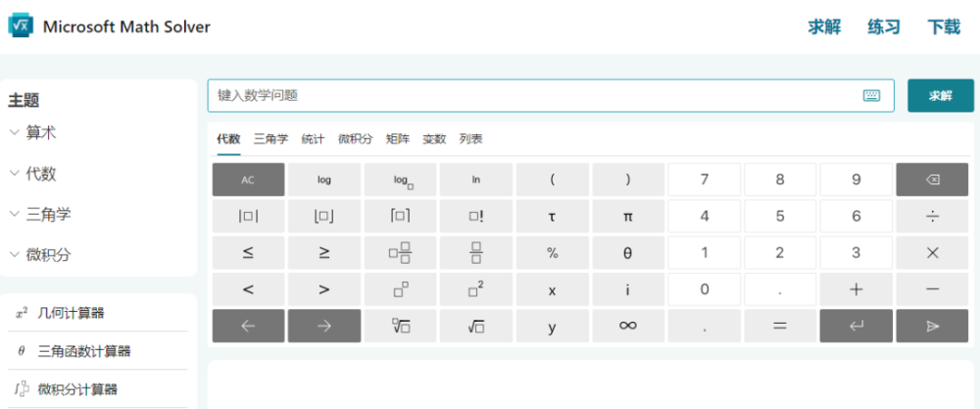Open 练习 in the top navigation

click(x=884, y=26)
